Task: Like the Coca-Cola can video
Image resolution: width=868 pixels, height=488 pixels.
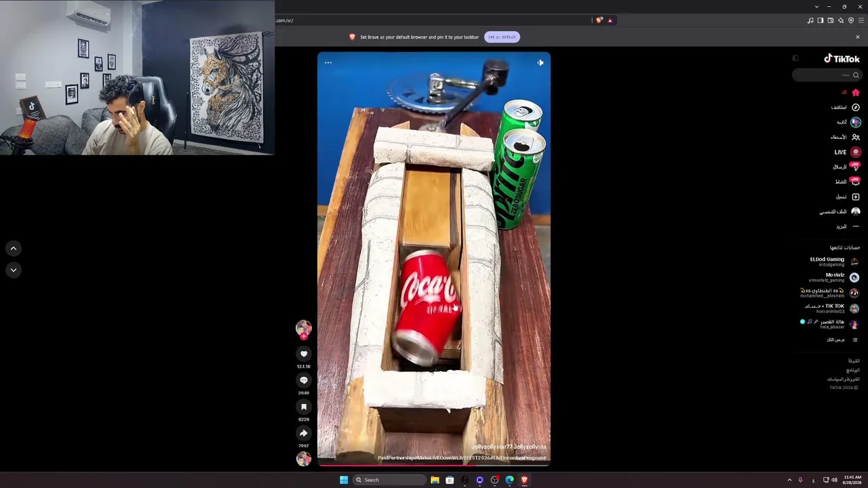Action: point(304,354)
